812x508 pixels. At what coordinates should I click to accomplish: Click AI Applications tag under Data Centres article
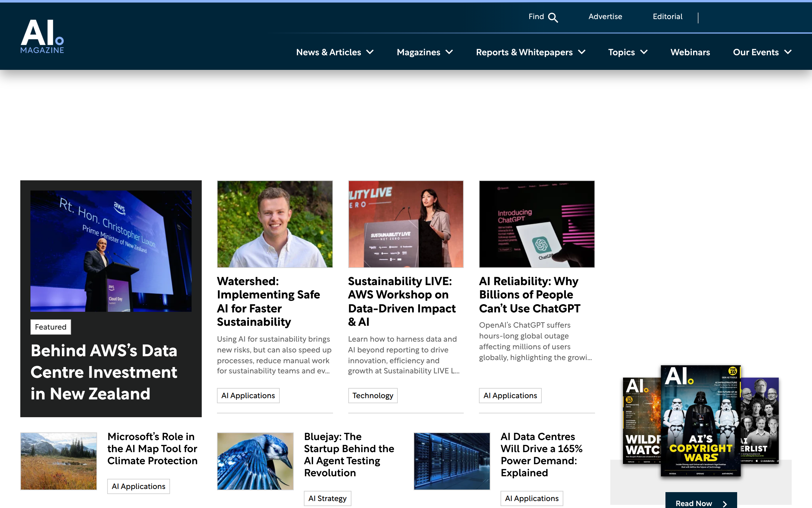click(x=532, y=498)
